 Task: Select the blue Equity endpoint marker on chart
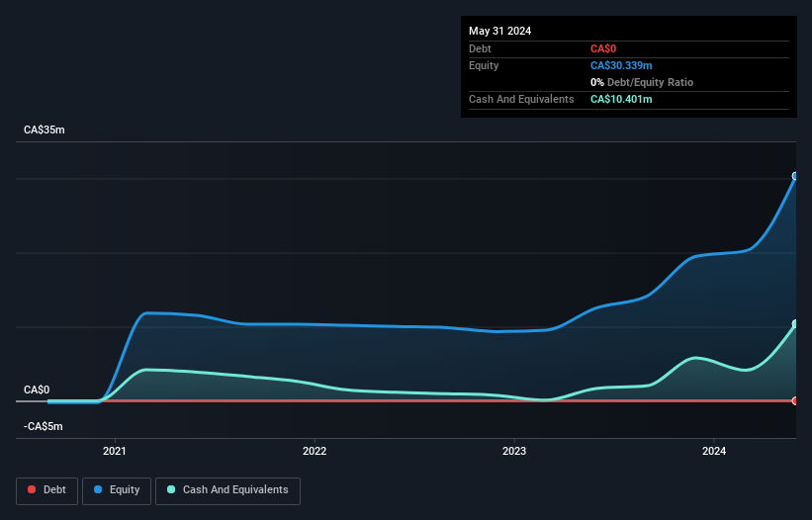[x=795, y=177]
